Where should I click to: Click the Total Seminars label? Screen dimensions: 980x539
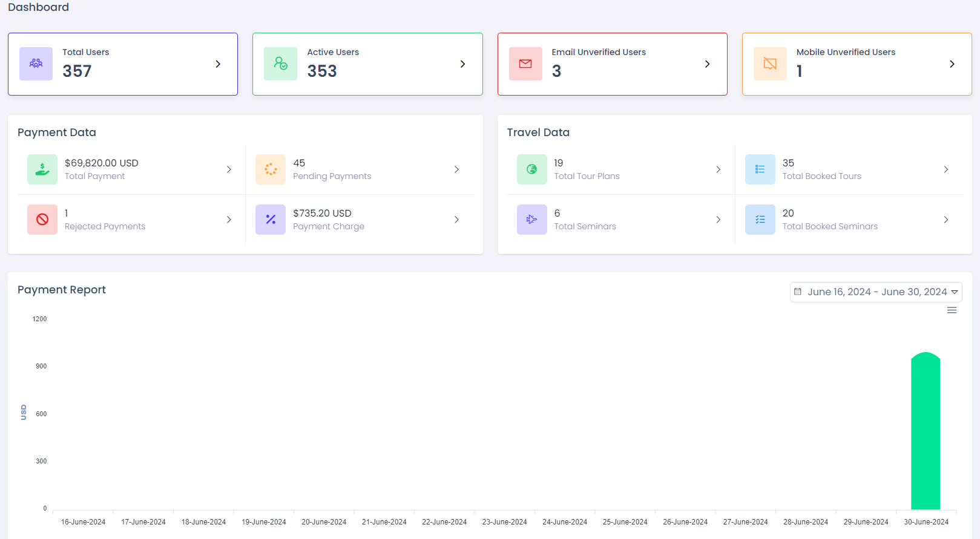[x=585, y=226]
